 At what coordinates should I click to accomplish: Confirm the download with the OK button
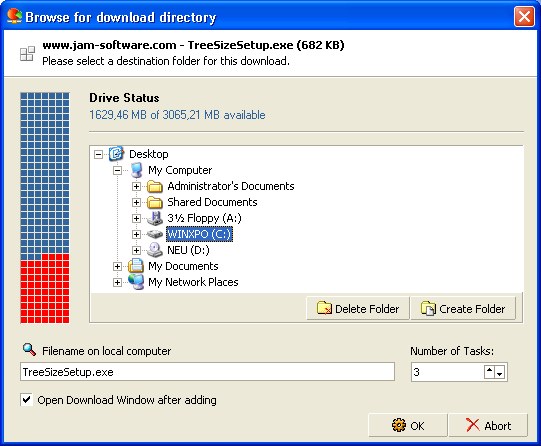point(408,425)
